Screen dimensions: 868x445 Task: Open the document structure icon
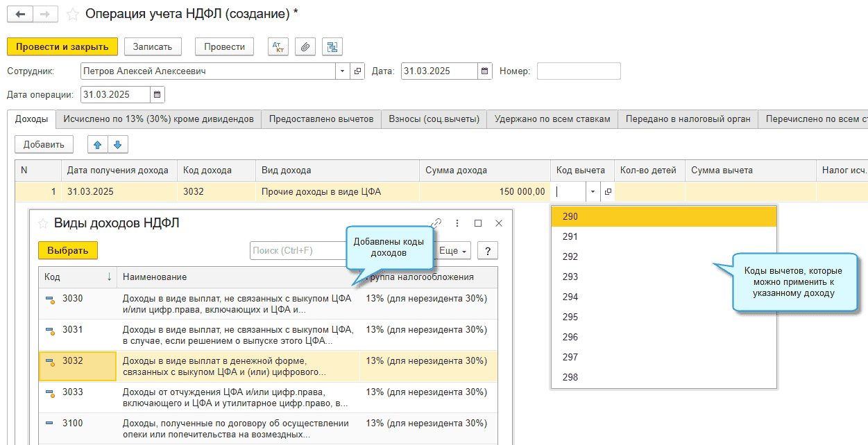point(332,46)
